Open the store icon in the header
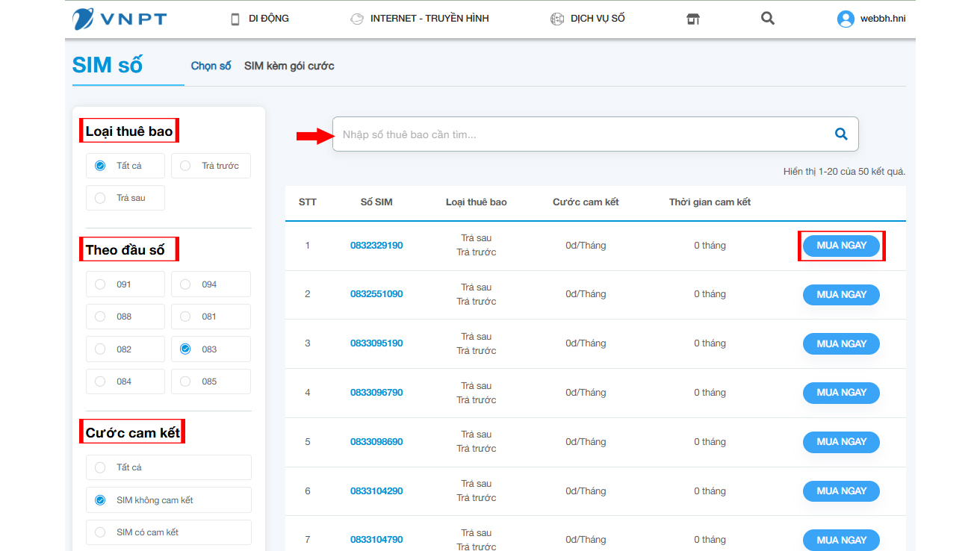 pos(693,18)
